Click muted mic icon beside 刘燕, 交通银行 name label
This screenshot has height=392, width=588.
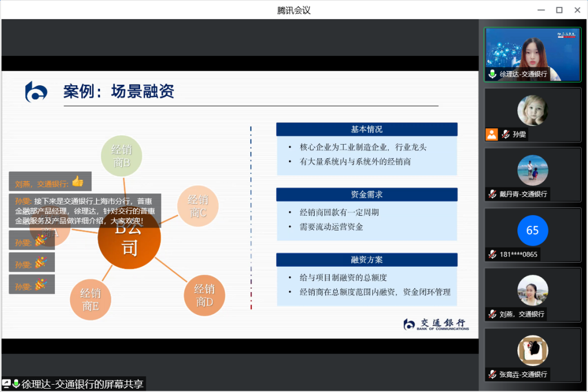coord(493,314)
